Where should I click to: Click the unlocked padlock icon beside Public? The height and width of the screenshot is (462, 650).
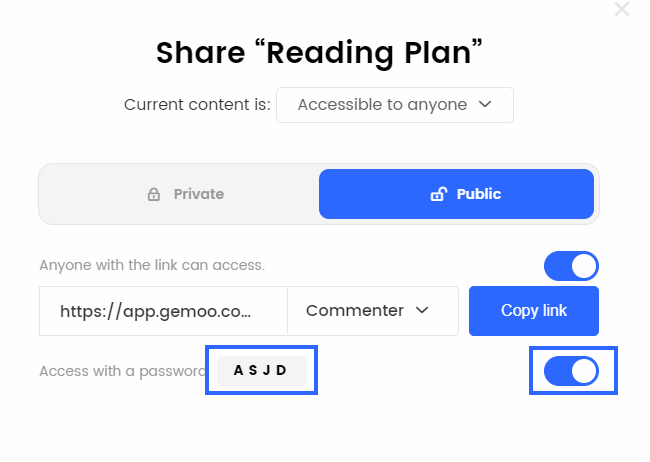[439, 194]
